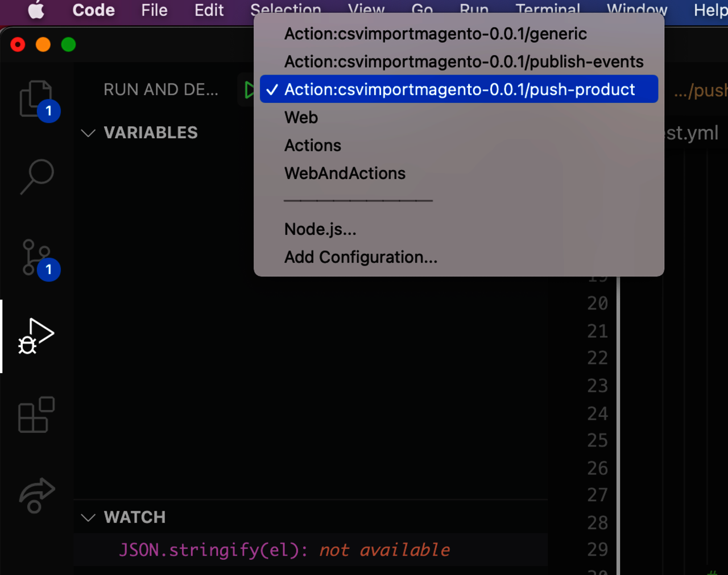Open the Explorer view icon
728x575 pixels.
tap(36, 99)
